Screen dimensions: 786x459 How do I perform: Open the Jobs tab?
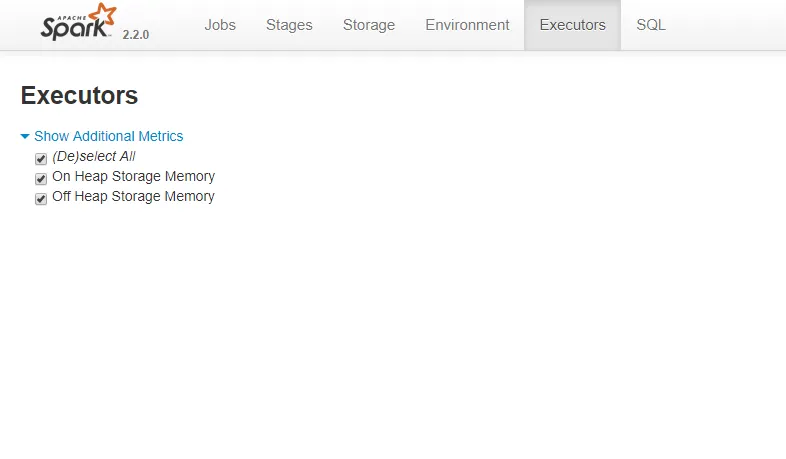click(x=220, y=25)
